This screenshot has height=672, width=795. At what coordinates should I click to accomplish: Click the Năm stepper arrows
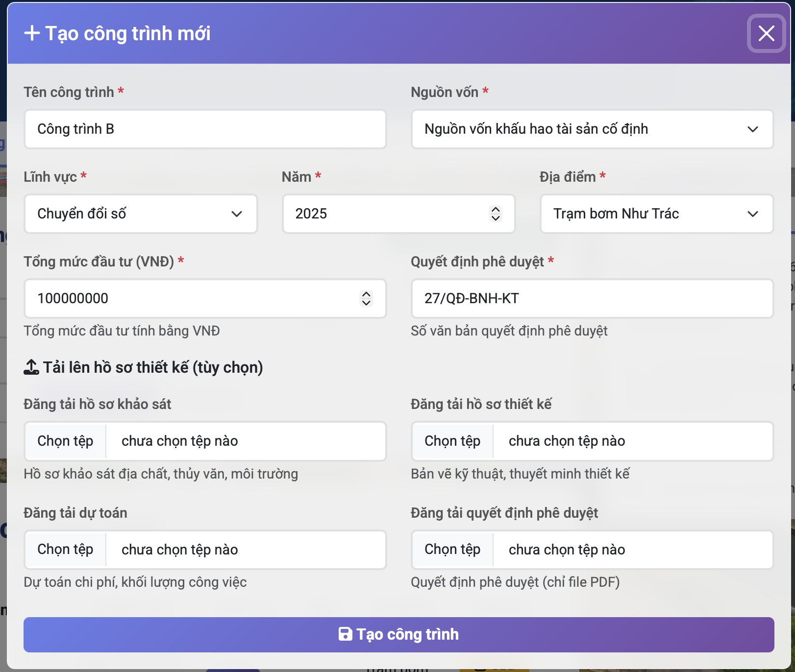click(496, 214)
